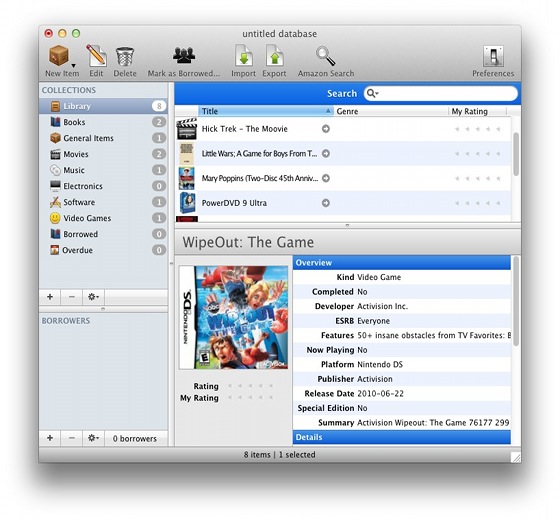Viewport: 560px width, 520px height.
Task: Select the General Items collection
Action: [x=103, y=138]
